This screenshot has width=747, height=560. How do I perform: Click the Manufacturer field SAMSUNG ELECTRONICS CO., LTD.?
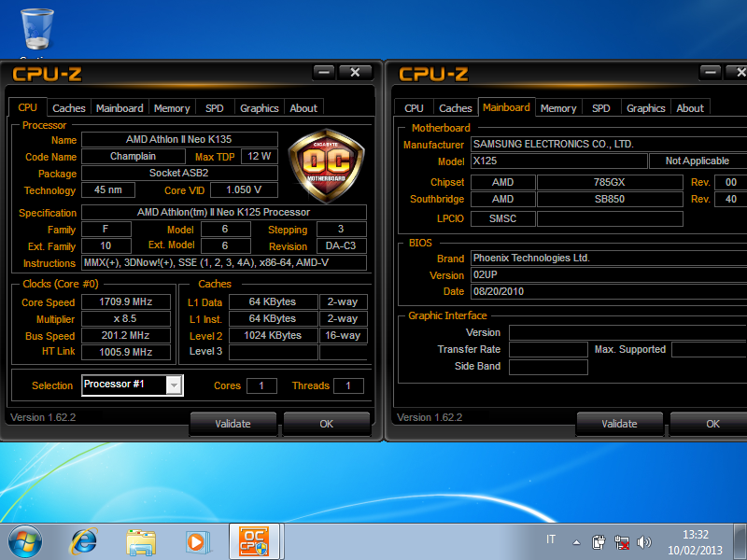tap(609, 144)
